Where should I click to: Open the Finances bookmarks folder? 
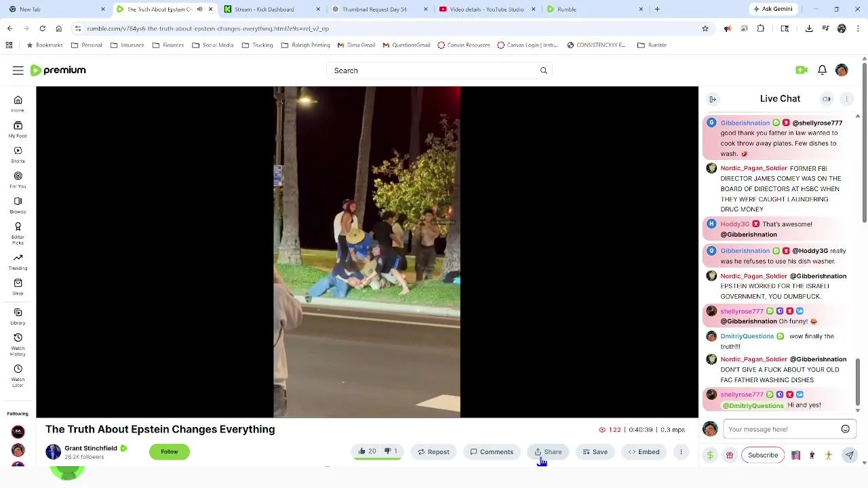click(x=168, y=45)
